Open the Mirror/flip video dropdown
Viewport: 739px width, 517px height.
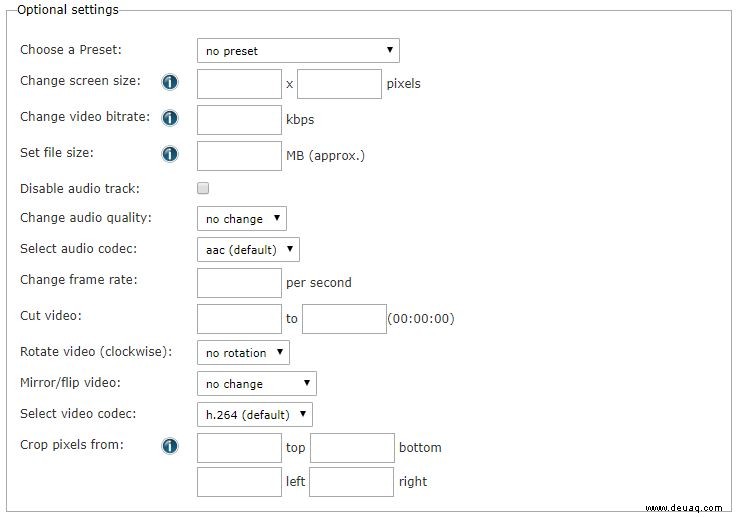(x=257, y=384)
